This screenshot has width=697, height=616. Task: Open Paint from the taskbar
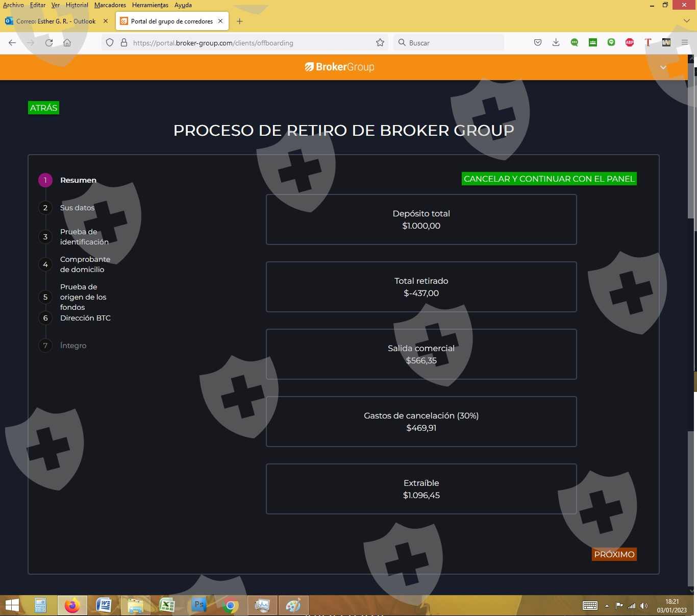tap(293, 606)
